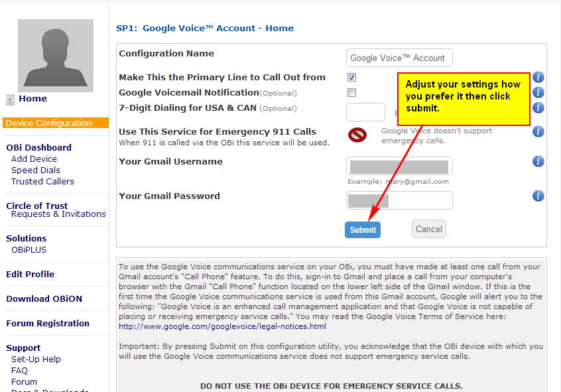Click the red no-emergency-calls prohibited icon
Image resolution: width=561 pixels, height=392 pixels.
[x=357, y=135]
